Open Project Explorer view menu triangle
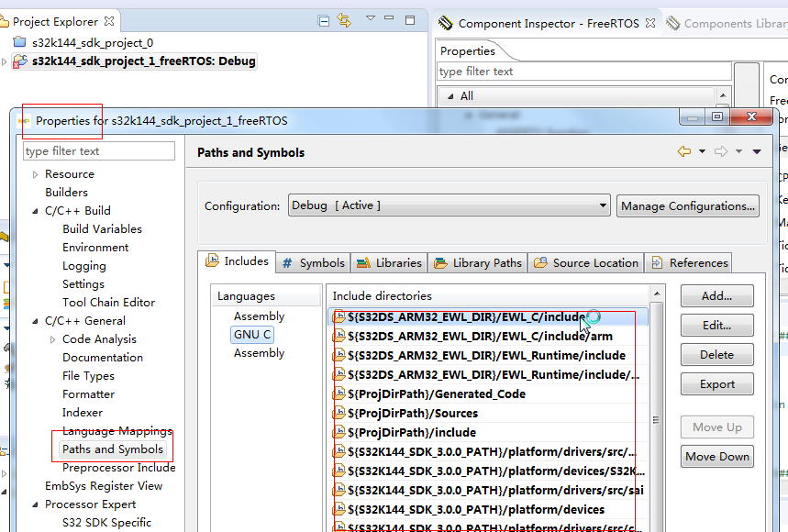The width and height of the screenshot is (788, 532). coord(371,18)
